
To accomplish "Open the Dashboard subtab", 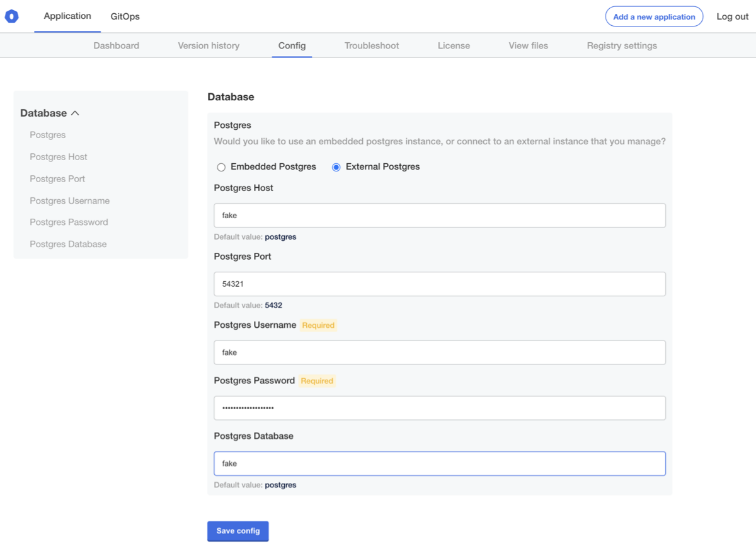I will coord(117,45).
